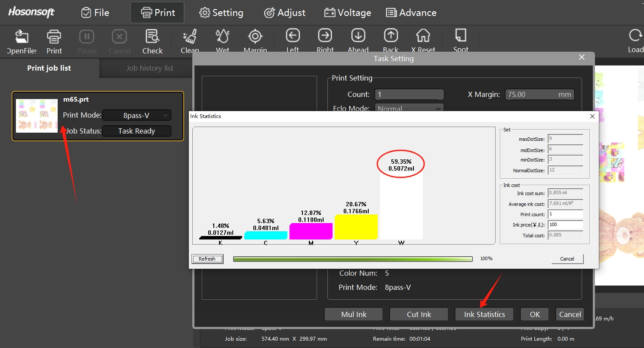Viewport: 644px width, 348px height.
Task: Click the yellow Y ink bar
Action: (356, 227)
